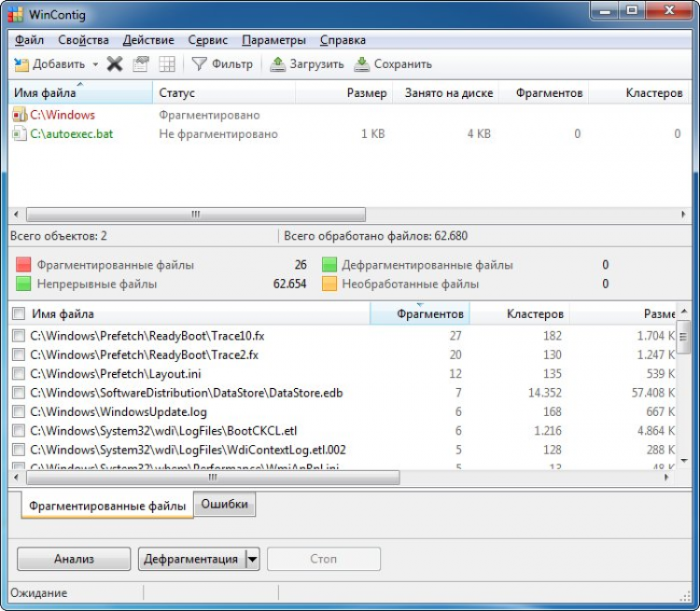Check the DataStore.edb file checkbox
The width and height of the screenshot is (700, 611).
tap(19, 393)
